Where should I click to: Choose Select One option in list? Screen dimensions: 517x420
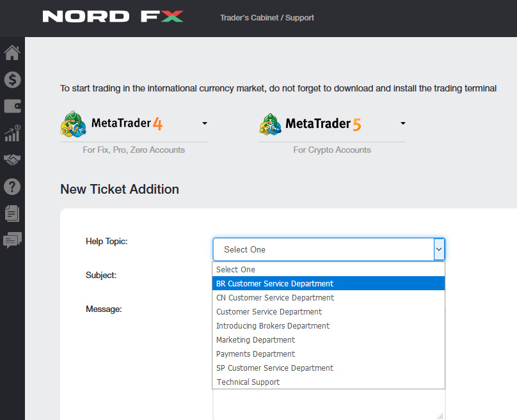(x=328, y=270)
